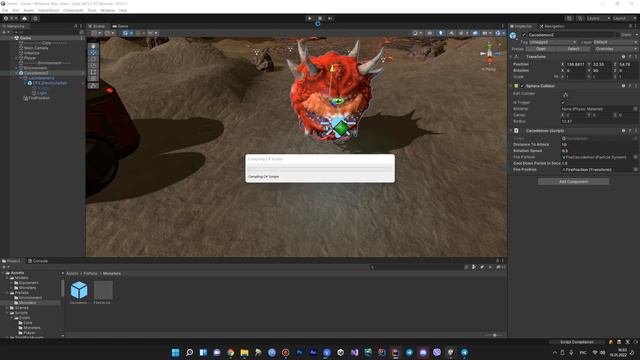Image resolution: width=640 pixels, height=360 pixels.
Task: Toggle the scene visibility button in Scene toolbar
Action: (x=475, y=33)
